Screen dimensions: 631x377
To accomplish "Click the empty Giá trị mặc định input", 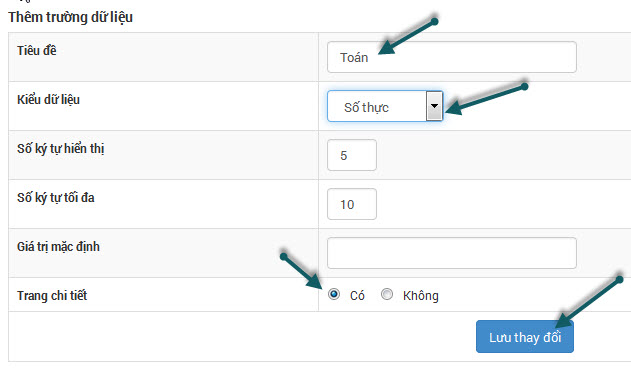I will [452, 253].
